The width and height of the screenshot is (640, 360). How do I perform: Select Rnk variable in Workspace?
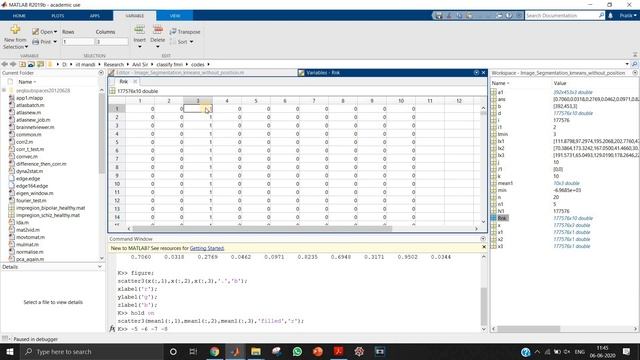pyautogui.click(x=502, y=218)
